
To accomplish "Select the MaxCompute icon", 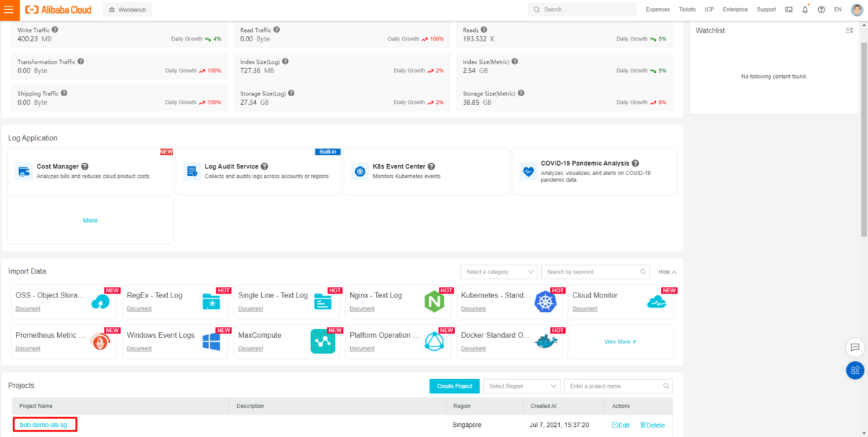I will tap(323, 341).
